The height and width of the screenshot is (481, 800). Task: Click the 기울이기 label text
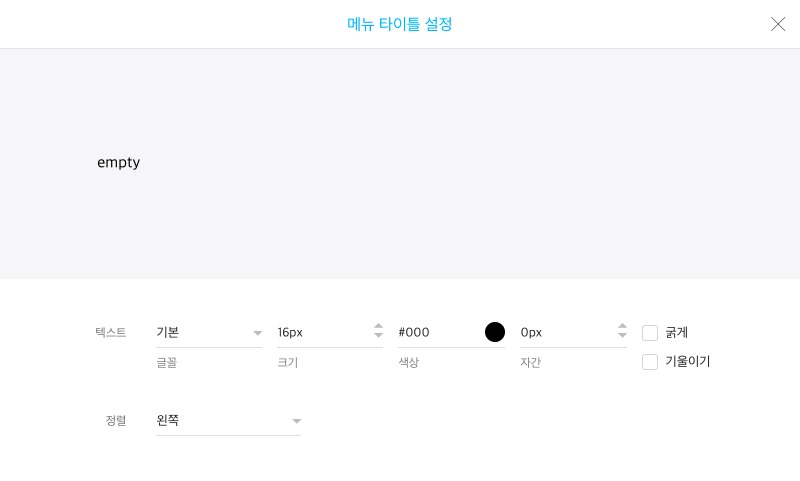click(687, 362)
